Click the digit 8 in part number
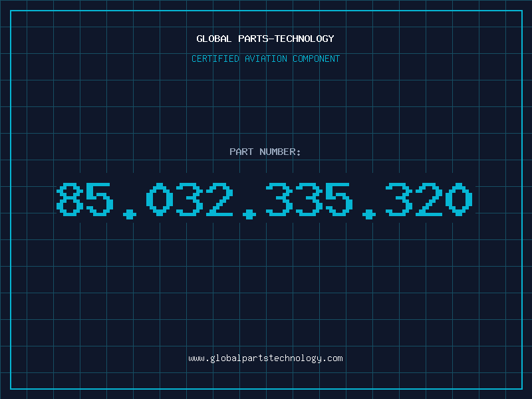 tap(70, 199)
